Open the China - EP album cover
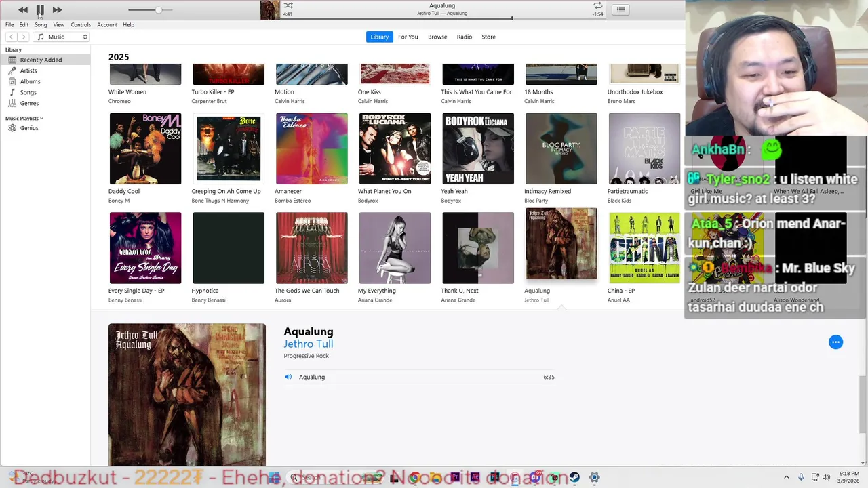Screen dimensions: 868x488 [644, 248]
